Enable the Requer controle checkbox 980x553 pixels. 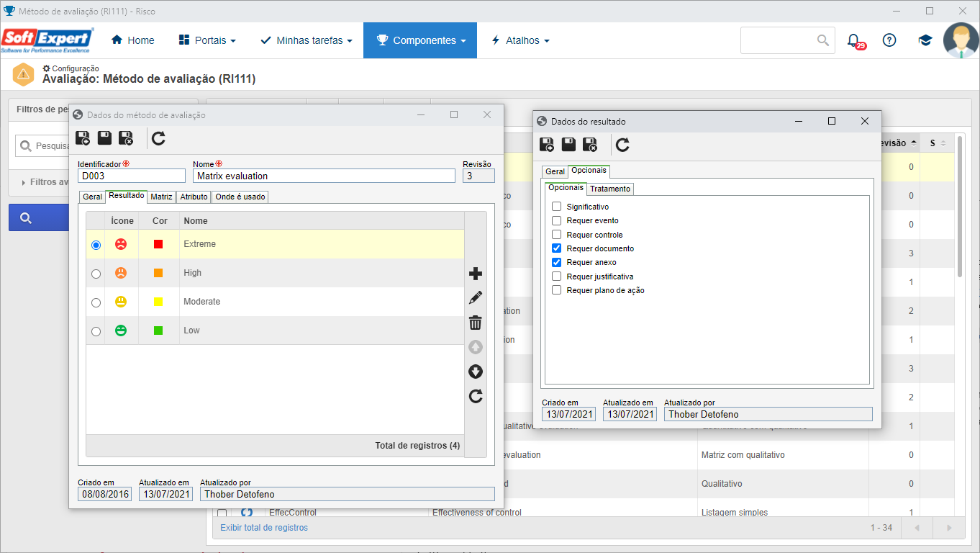(x=556, y=235)
